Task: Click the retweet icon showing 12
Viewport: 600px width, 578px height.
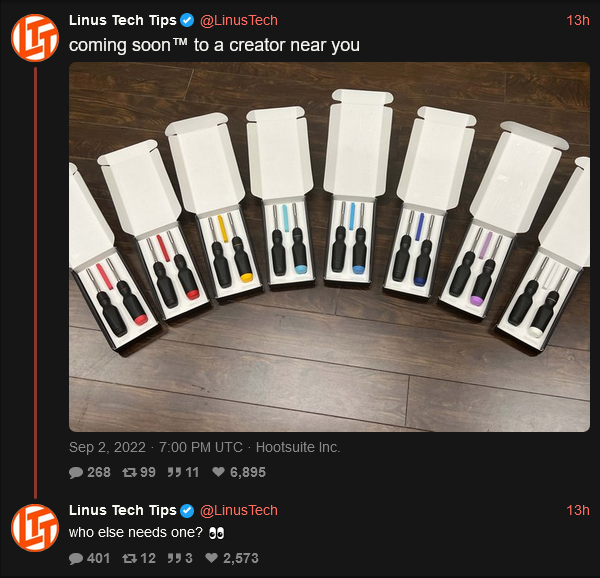Action: tap(129, 558)
